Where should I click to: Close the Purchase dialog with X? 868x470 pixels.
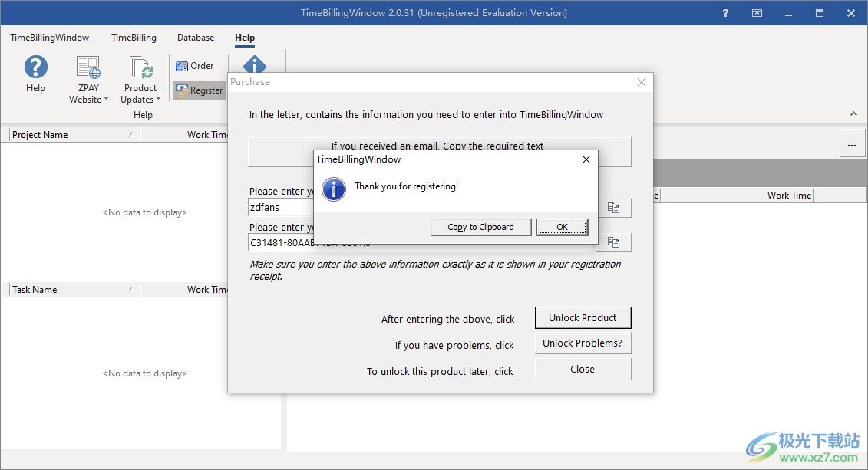(x=642, y=82)
